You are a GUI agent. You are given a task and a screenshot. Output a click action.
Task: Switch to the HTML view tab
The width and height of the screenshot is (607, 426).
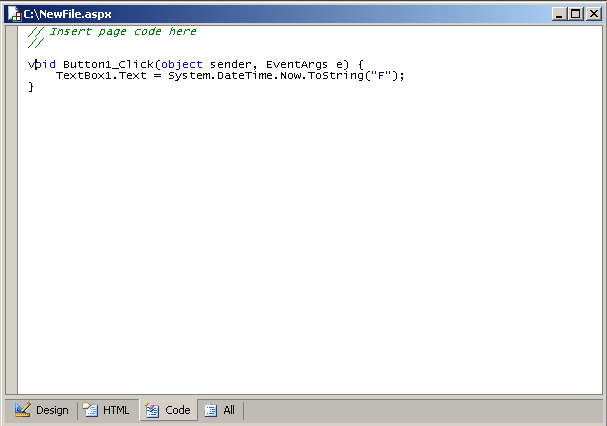106,410
